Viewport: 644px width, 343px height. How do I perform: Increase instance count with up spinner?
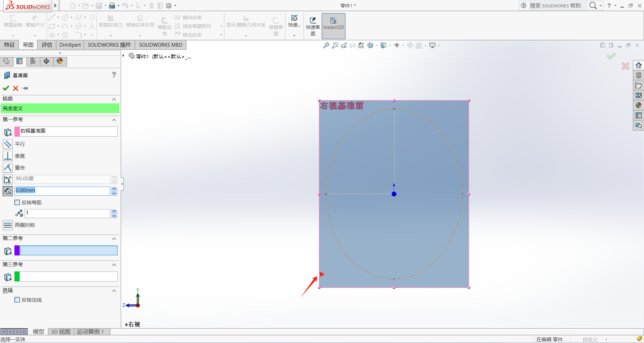pos(114,211)
